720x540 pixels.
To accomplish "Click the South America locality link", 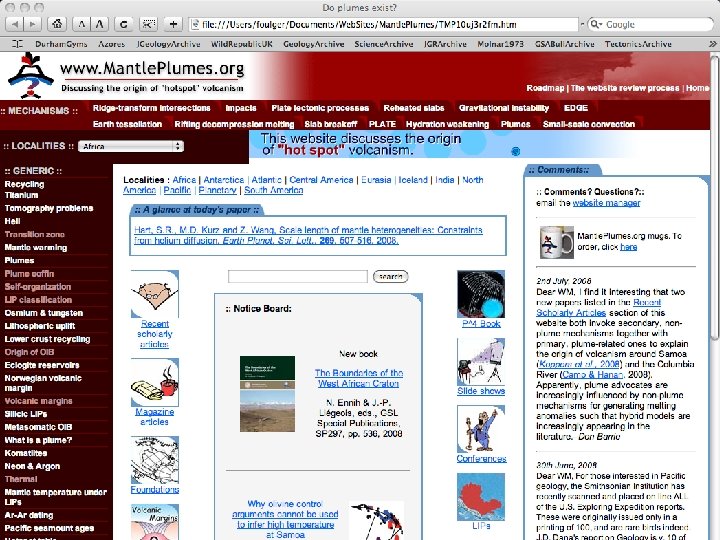I will (x=274, y=190).
